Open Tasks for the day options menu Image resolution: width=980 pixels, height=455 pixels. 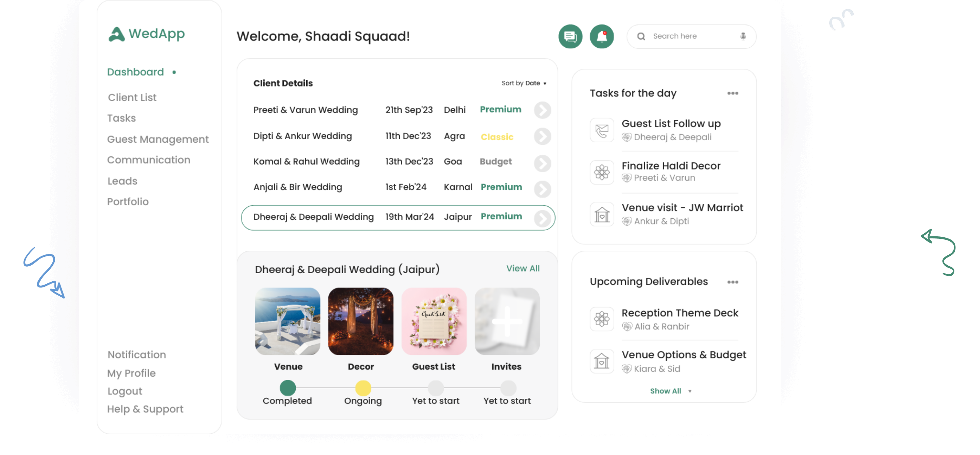coord(732,93)
